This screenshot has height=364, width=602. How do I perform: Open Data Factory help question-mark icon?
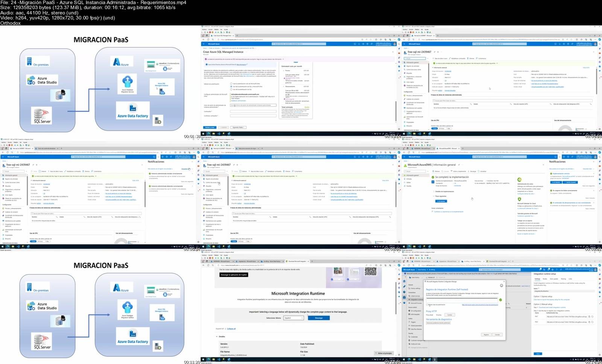point(556,270)
